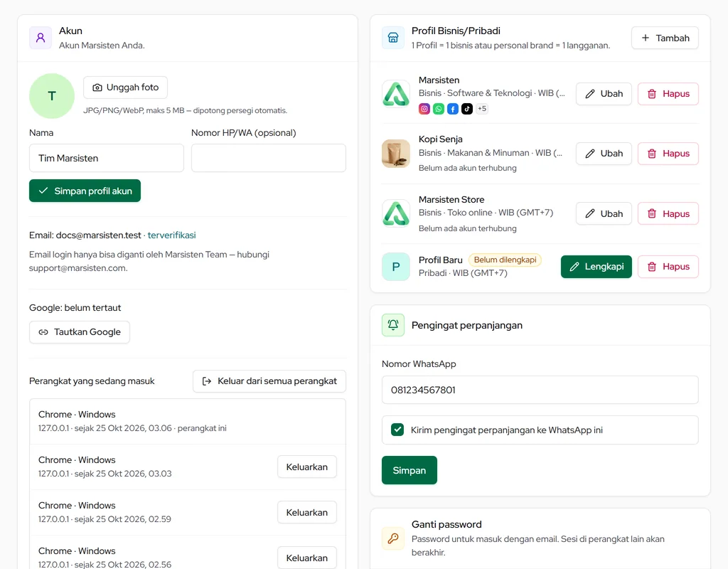Viewport: 728px width, 569px height.
Task: Click the Akun user profile icon
Action: click(41, 38)
